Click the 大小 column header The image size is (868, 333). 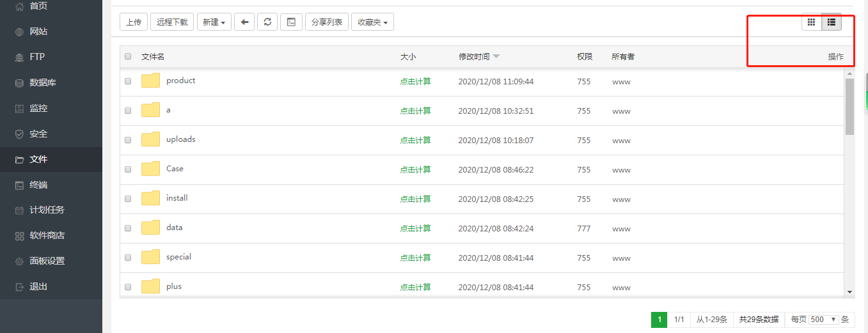[x=408, y=57]
